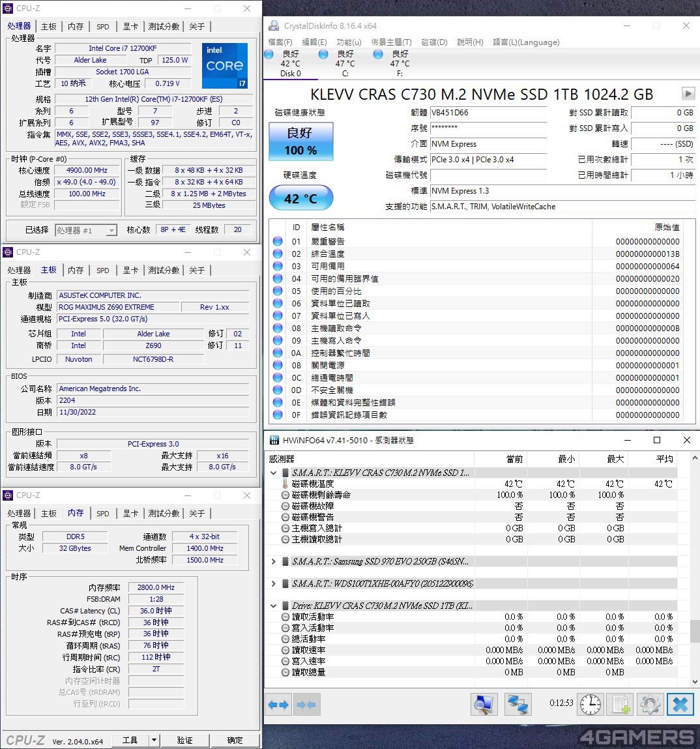Switch to SPD tab in top CPU-Z window
Image resolution: width=700 pixels, height=749 pixels.
pyautogui.click(x=103, y=27)
